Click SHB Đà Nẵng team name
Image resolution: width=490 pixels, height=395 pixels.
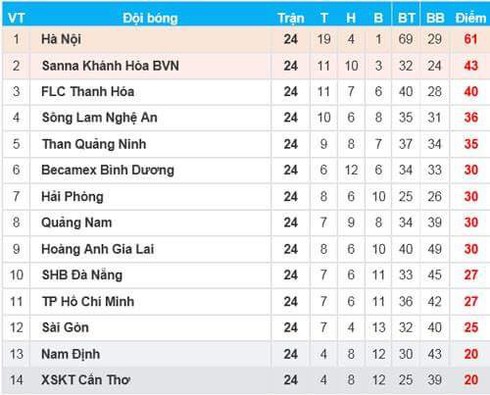click(82, 275)
